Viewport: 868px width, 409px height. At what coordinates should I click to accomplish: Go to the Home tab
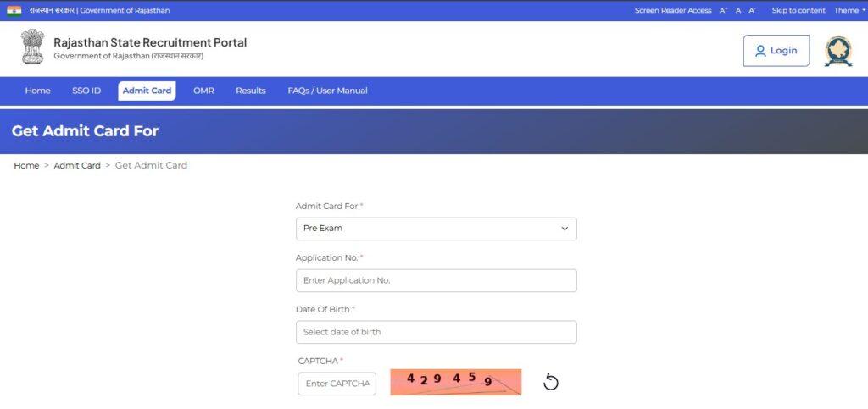(37, 91)
